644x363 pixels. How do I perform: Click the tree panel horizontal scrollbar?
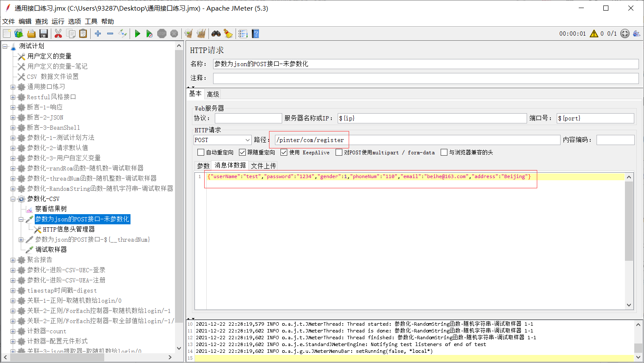pos(57,357)
